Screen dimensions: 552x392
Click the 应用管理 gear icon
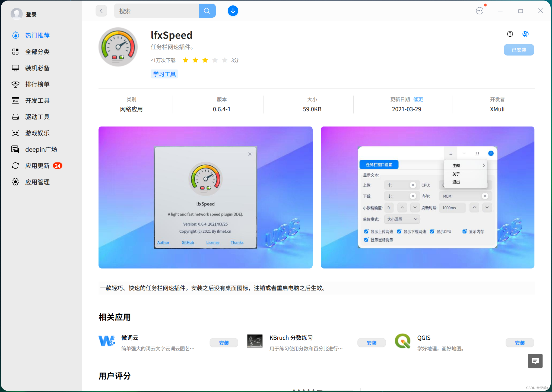[x=15, y=182]
